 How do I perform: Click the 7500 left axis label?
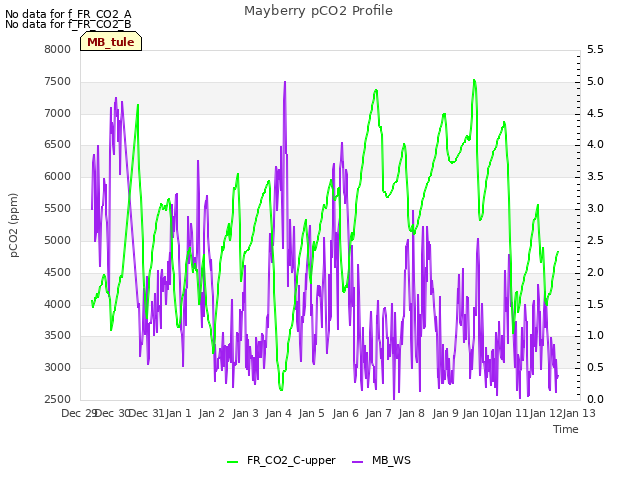pyautogui.click(x=58, y=82)
